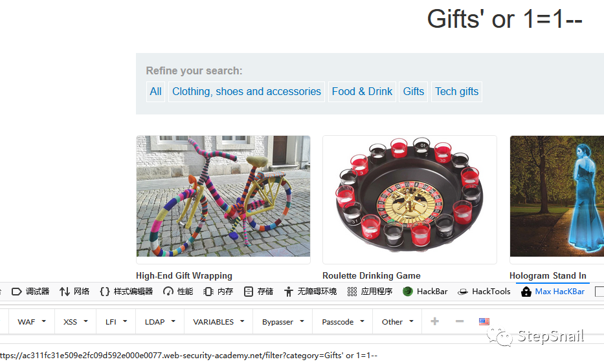
Task: Expand the WAF dropdown
Action: [32, 322]
